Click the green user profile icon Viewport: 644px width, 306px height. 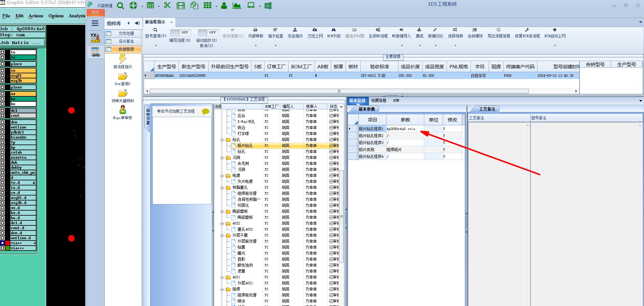[x=224, y=5]
